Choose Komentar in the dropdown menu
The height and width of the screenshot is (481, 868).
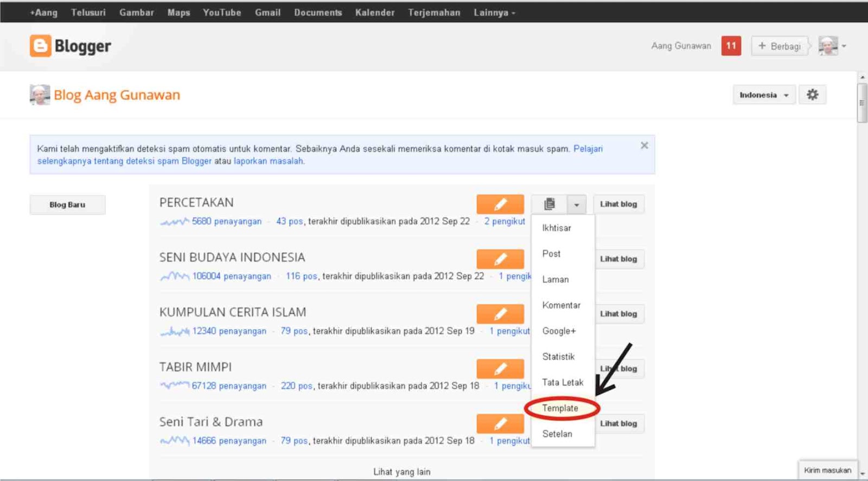tap(563, 305)
